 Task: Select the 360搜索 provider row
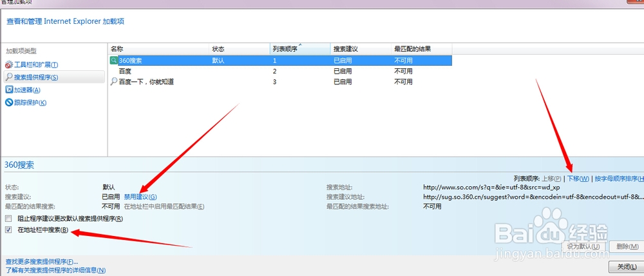(x=280, y=61)
